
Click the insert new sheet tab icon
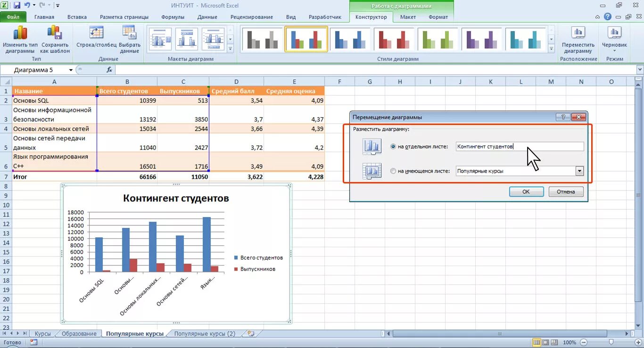(250, 333)
